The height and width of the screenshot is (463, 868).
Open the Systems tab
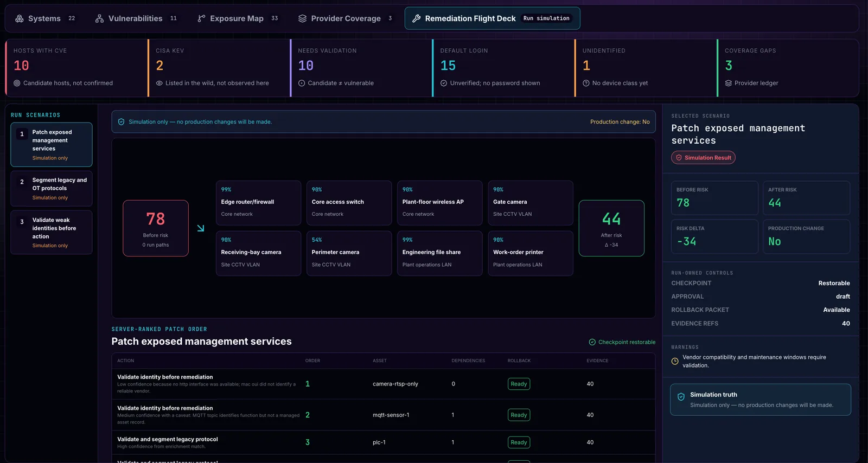coord(45,18)
